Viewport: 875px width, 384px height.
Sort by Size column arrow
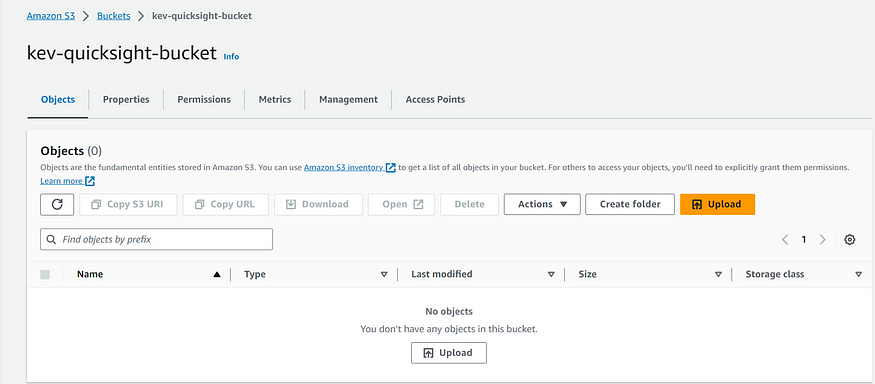[719, 274]
